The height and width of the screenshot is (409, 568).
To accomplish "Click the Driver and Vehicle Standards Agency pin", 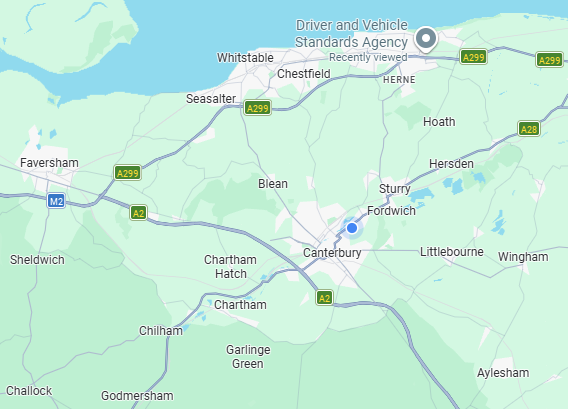I will click(426, 39).
